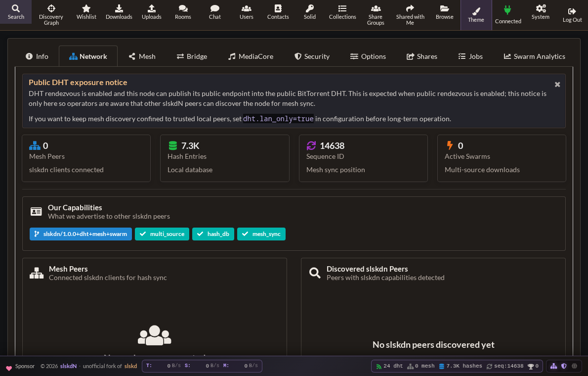Click the slskdn version capability badge
Image resolution: width=588 pixels, height=376 pixels.
81,234
